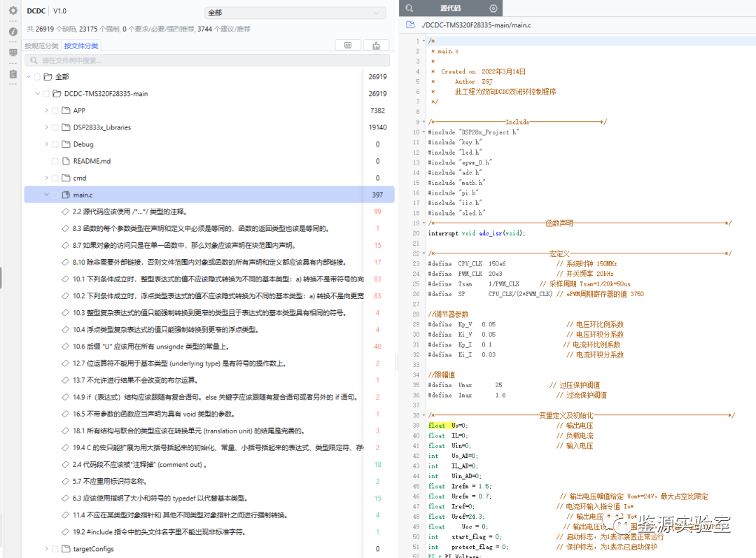Expand the targetConfigs folder

(x=46, y=549)
